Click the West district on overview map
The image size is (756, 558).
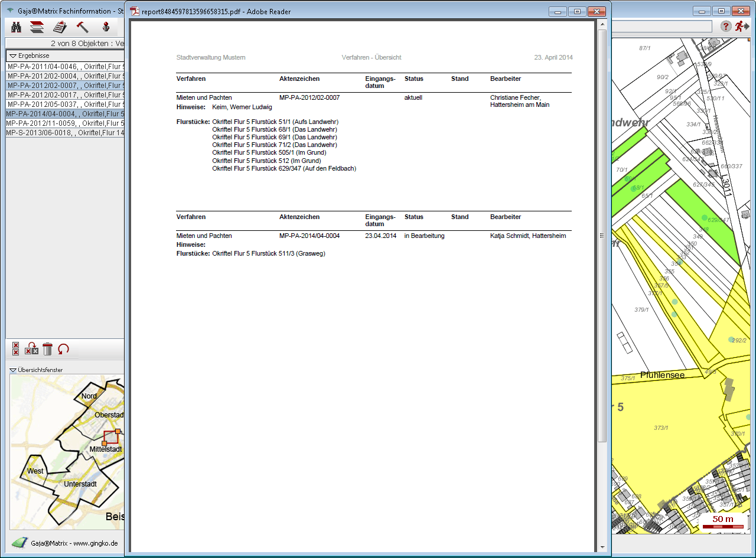tap(35, 471)
